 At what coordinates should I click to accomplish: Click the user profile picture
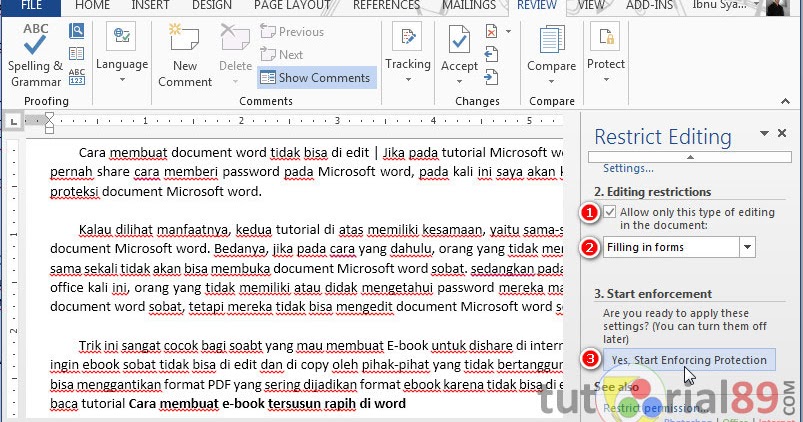(778, 7)
